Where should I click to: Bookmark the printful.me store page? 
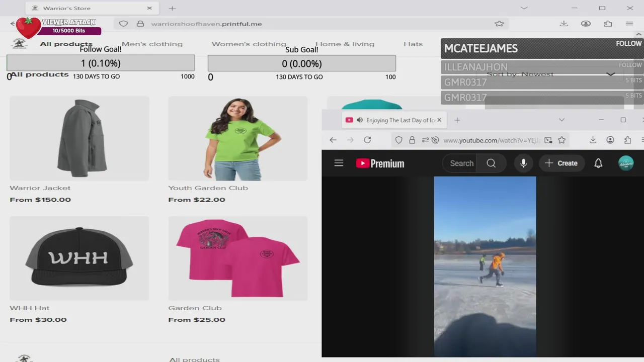click(499, 24)
